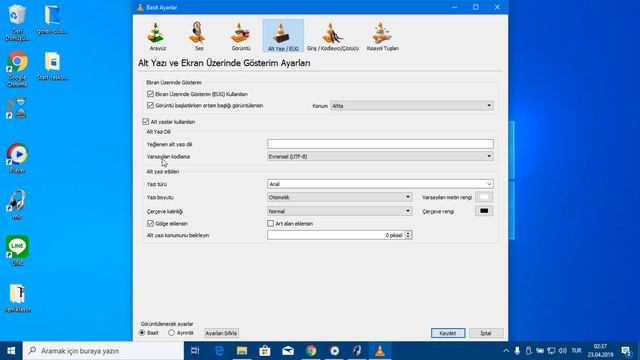Open the Mail app from the taskbar
Image resolution: width=640 pixels, height=360 pixels.
pyautogui.click(x=288, y=351)
